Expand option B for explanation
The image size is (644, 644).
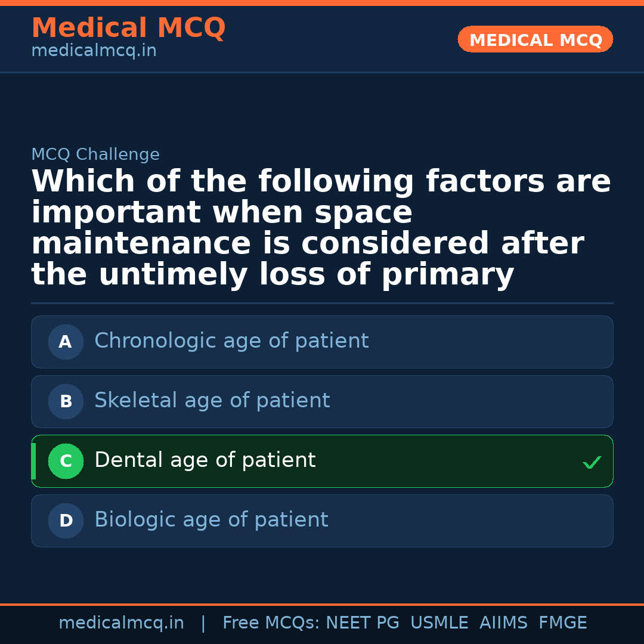click(322, 401)
